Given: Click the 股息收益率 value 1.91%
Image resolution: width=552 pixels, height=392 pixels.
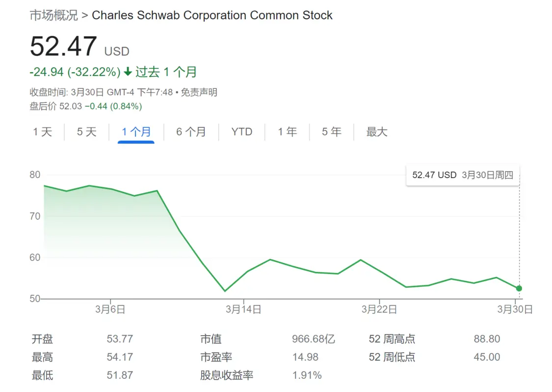Looking at the screenshot, I should 307,375.
